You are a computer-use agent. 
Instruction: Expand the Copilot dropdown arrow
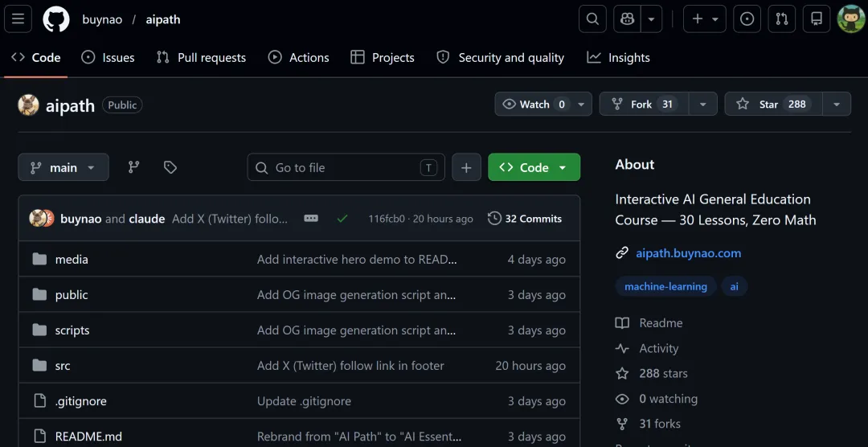point(652,19)
